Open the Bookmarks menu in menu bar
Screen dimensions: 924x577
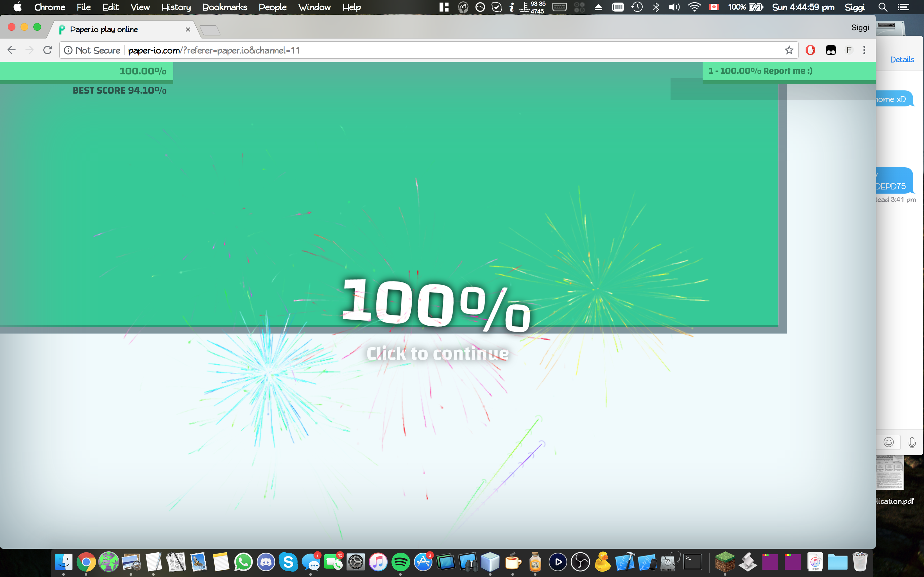[225, 7]
